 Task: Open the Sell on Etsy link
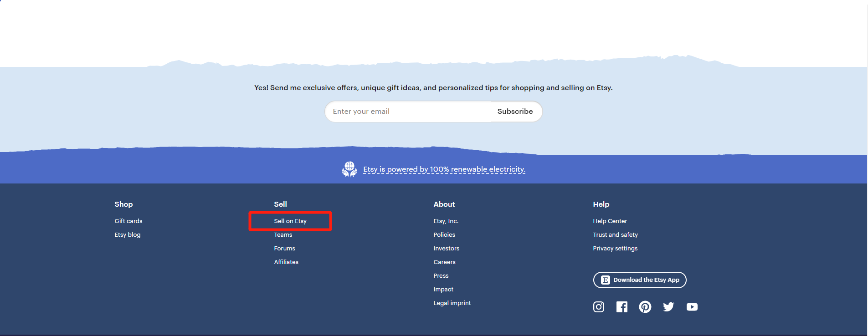coord(290,221)
